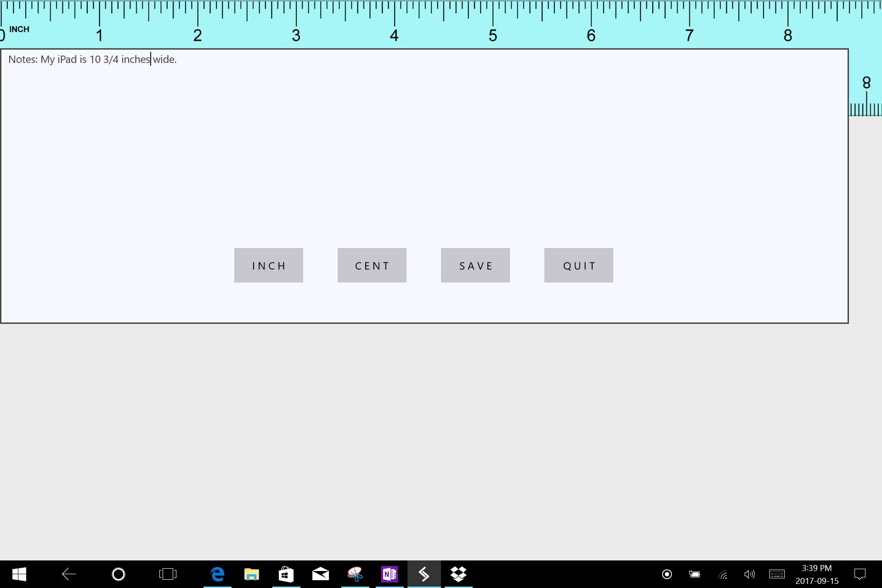Click the INCH label on the ruler
Image resolution: width=882 pixels, height=588 pixels.
pyautogui.click(x=19, y=29)
